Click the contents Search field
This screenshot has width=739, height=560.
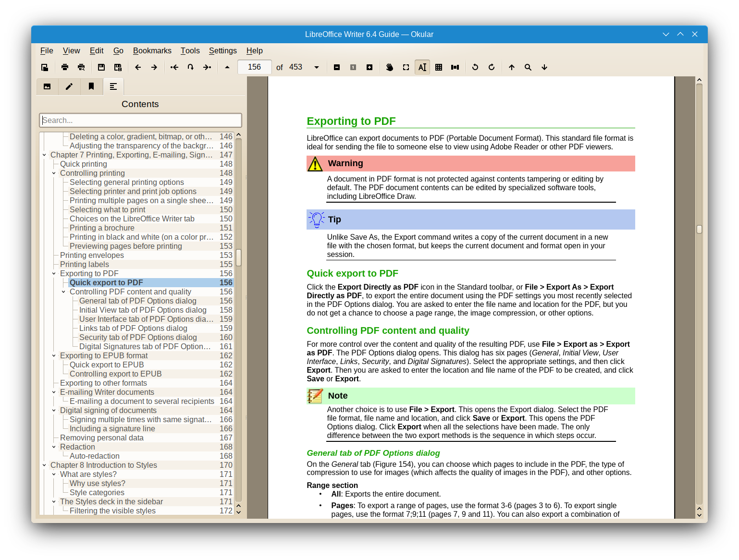(140, 120)
